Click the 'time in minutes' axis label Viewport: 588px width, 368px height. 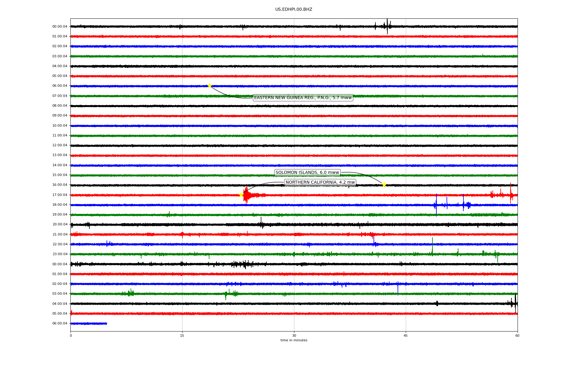(x=294, y=340)
